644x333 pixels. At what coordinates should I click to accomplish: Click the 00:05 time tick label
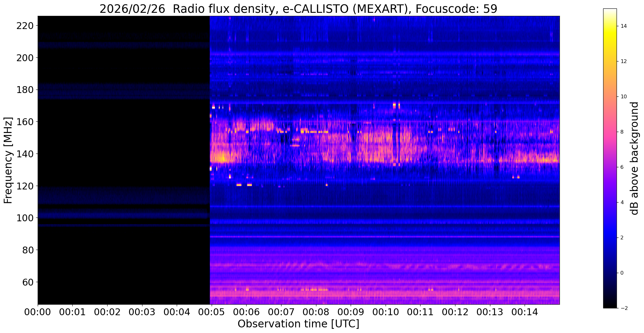(x=212, y=312)
